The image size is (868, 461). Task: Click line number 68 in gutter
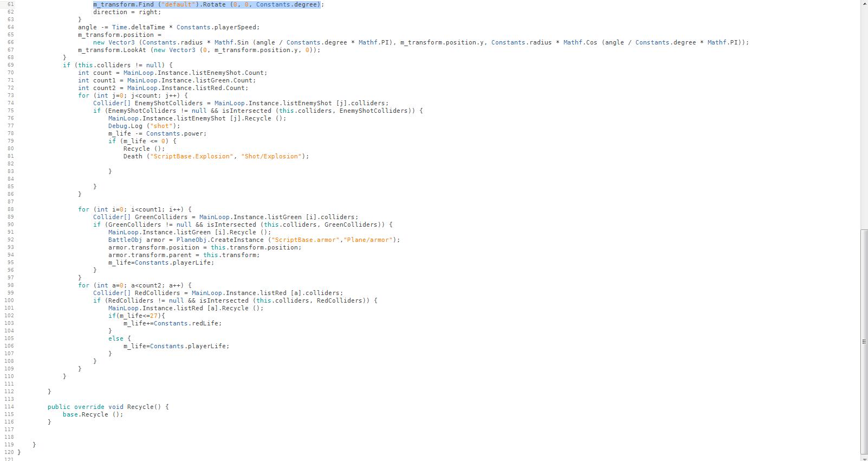tap(10, 57)
